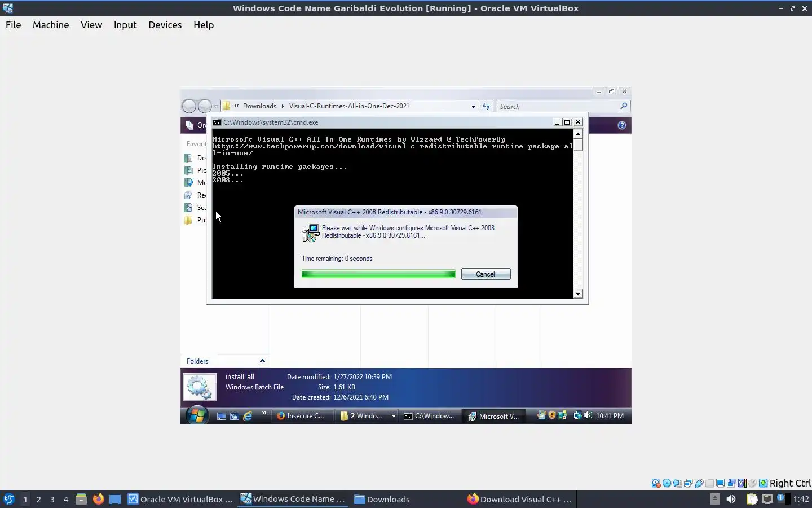This screenshot has height=508, width=812.
Task: Open the Download Visual C++ Firefox taskbar entry
Action: (520, 499)
